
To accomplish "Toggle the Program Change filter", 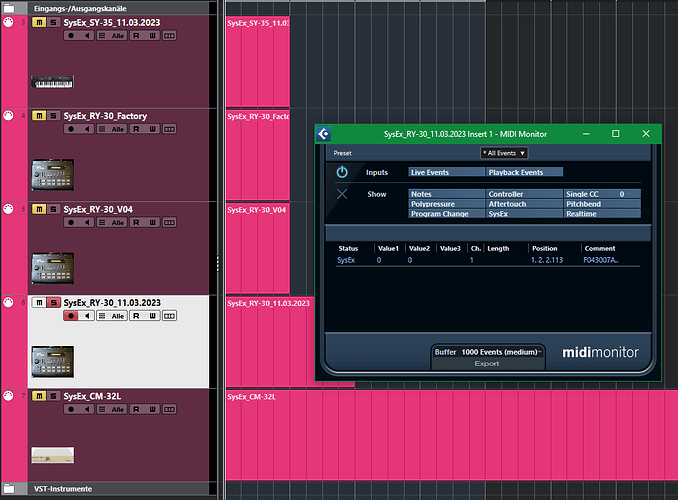I will (x=447, y=214).
